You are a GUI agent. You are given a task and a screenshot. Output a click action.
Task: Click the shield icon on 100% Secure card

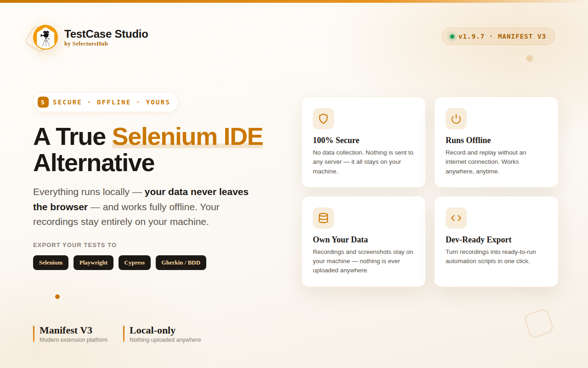tap(323, 119)
